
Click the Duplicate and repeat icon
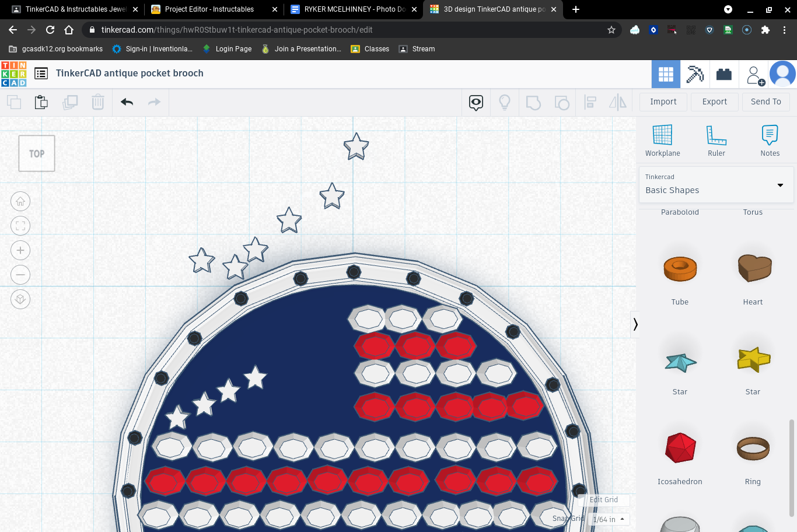pos(70,102)
